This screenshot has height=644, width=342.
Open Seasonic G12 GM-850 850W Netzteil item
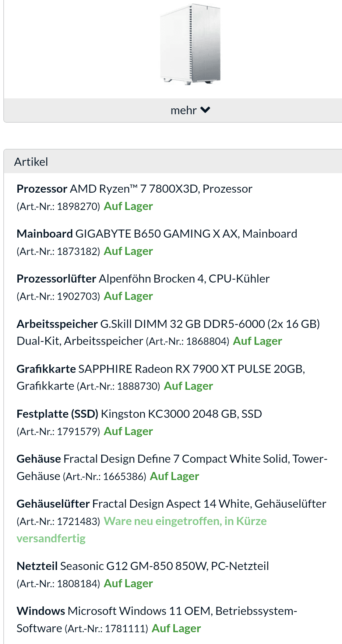coord(165,566)
